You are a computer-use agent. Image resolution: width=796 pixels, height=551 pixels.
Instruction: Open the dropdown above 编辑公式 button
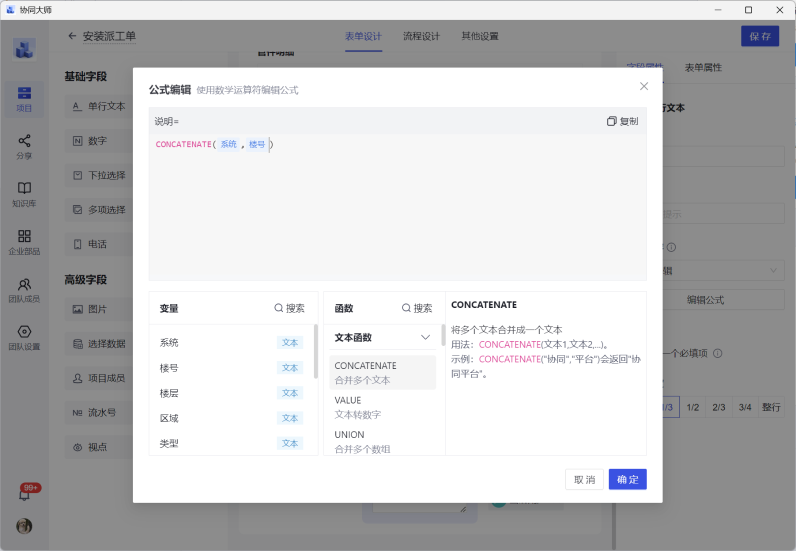tap(776, 270)
